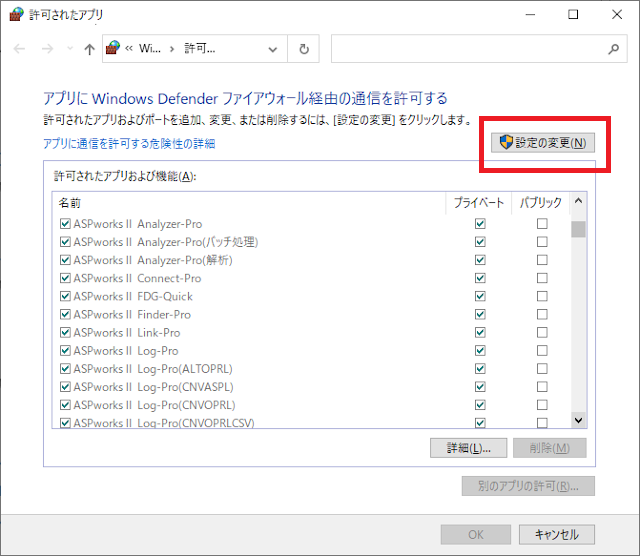The image size is (640, 556).
Task: Toggle name checkbox for Analyzer-Pro(バッチ処理)
Action: 65,242
